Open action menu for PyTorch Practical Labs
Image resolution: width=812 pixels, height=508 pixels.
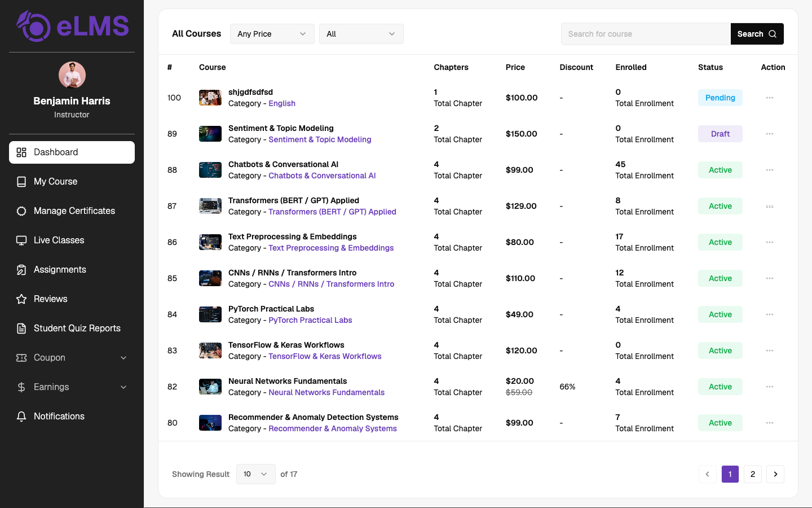770,314
